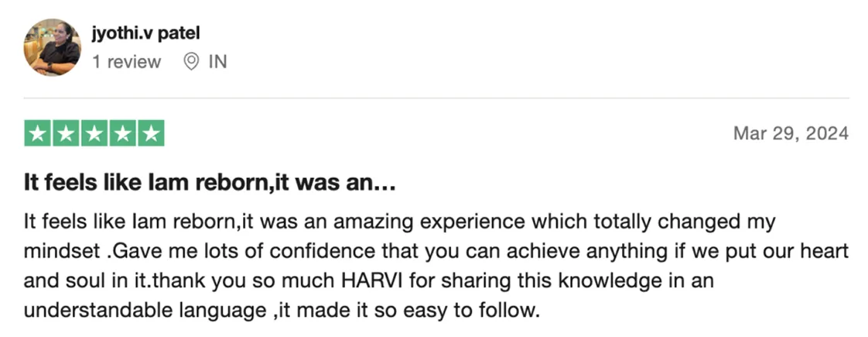Click the second green rating star
Screen dimensions: 868x337
pyautogui.click(x=66, y=133)
